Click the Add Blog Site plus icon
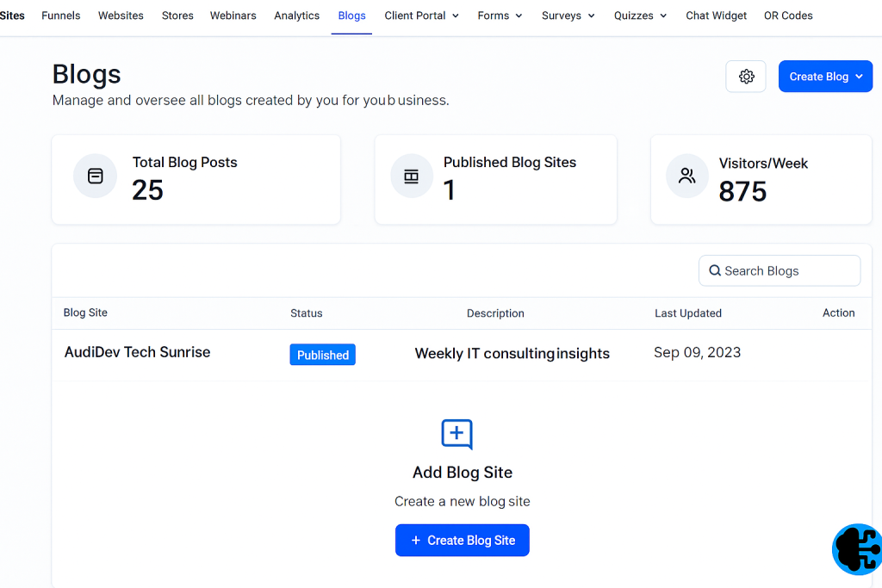Screen dimensions: 882x588 457,434
